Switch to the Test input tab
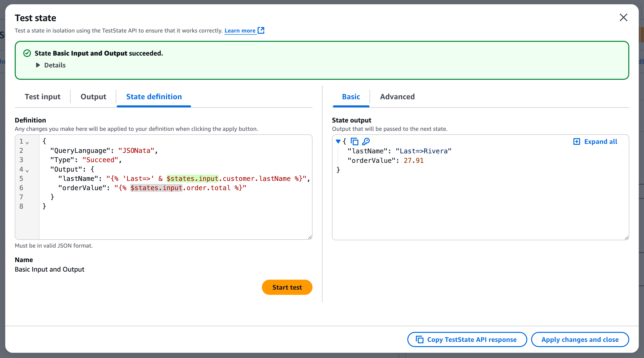 coord(43,97)
